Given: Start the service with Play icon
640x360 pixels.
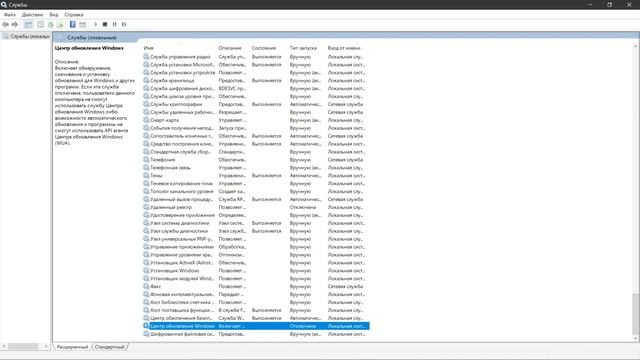Looking at the screenshot, I should 96,24.
